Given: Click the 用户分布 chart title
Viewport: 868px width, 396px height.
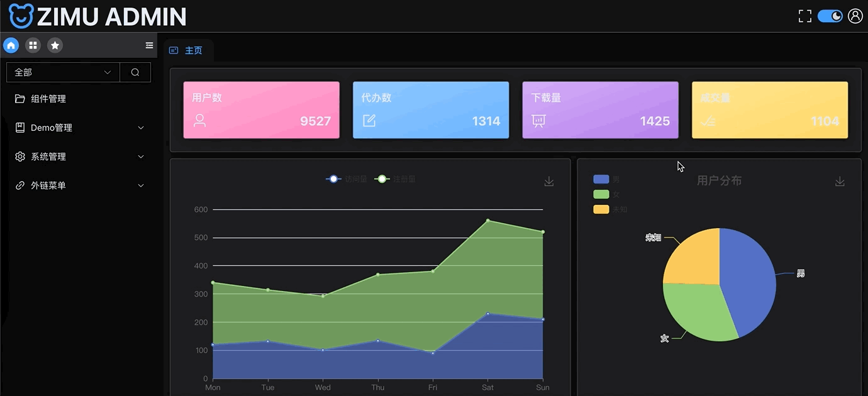Looking at the screenshot, I should click(x=719, y=180).
